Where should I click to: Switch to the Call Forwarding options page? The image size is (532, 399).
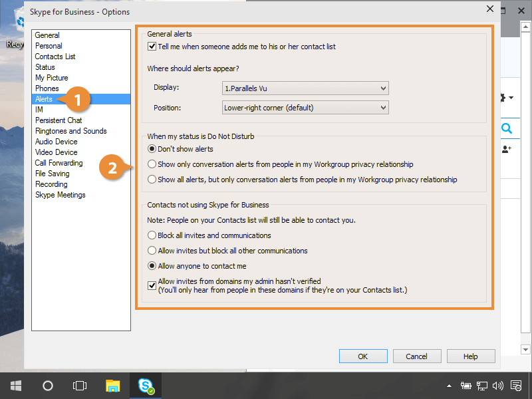(59, 163)
